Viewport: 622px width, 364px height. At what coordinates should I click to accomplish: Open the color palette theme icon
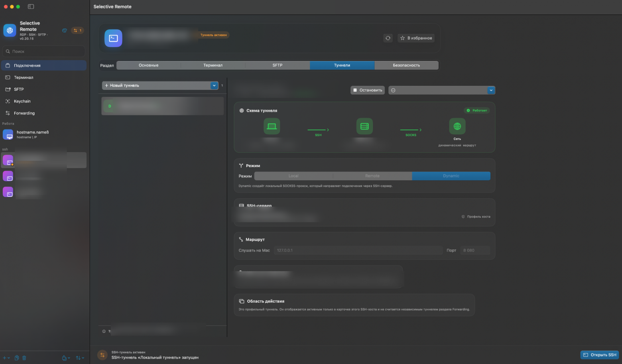pyautogui.click(x=64, y=30)
